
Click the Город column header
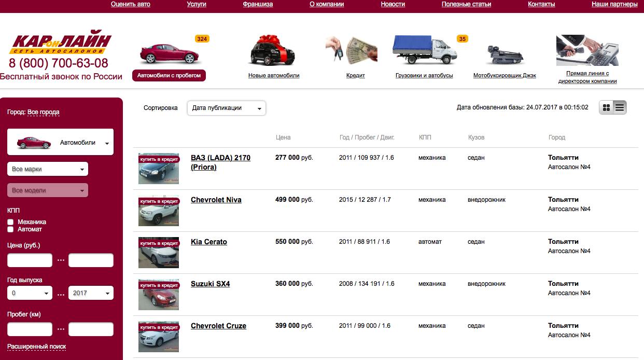557,137
